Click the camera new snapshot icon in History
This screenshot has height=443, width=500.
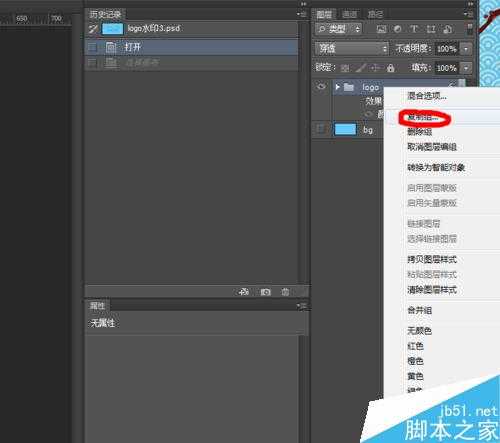pyautogui.click(x=265, y=292)
